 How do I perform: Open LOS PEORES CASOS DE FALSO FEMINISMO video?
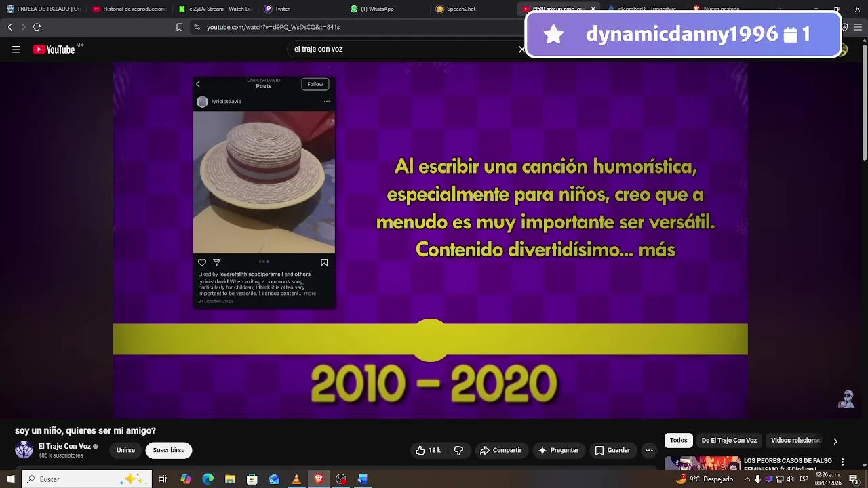(787, 464)
